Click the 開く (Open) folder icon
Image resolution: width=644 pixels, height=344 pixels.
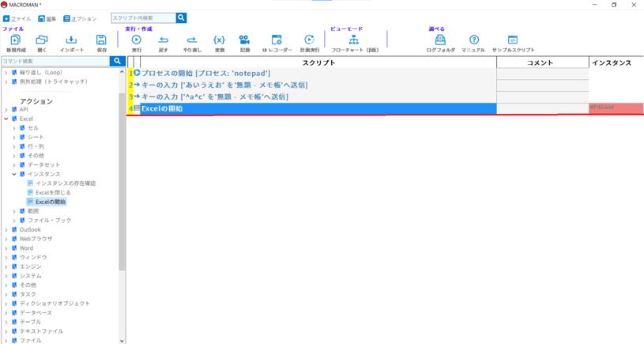[41, 40]
